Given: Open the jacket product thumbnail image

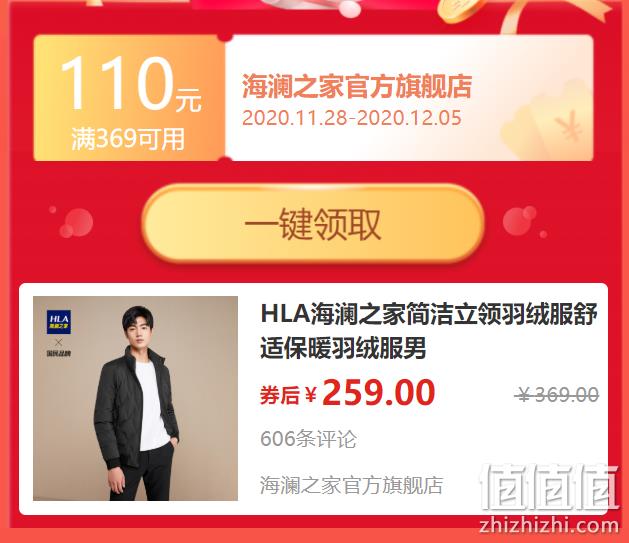Looking at the screenshot, I should click(136, 398).
